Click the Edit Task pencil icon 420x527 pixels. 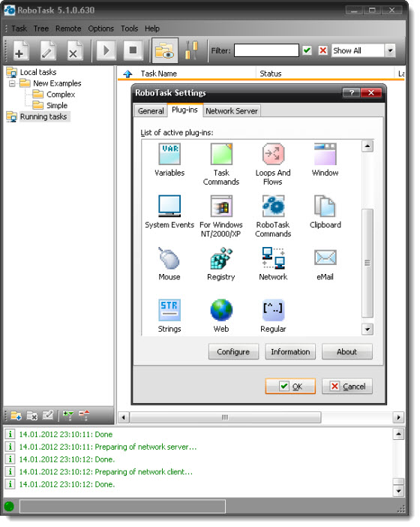click(x=47, y=51)
